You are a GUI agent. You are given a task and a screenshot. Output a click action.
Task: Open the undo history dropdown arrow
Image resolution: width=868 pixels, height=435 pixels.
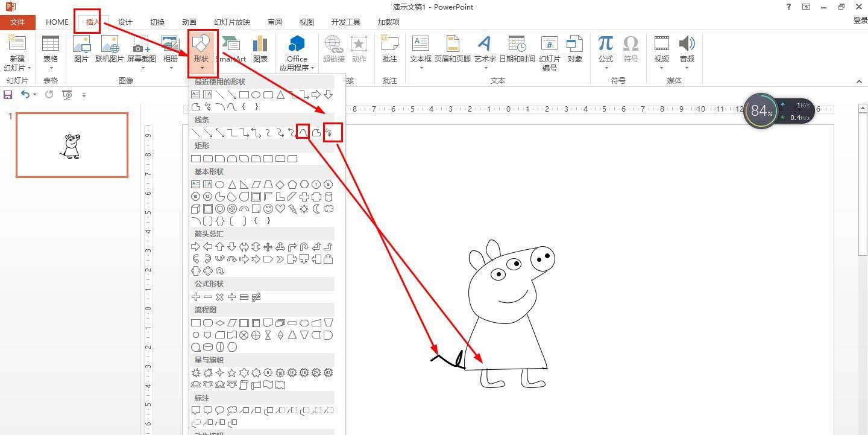point(35,95)
